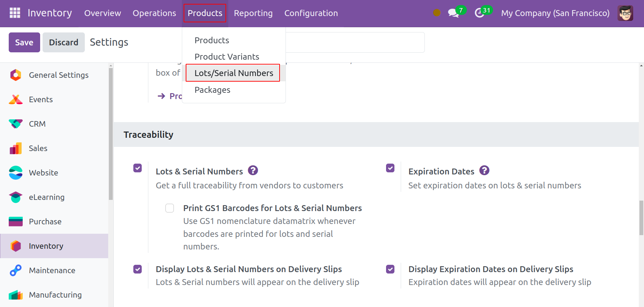Choose Product Variants menu entry
The width and height of the screenshot is (644, 307).
coord(227,57)
